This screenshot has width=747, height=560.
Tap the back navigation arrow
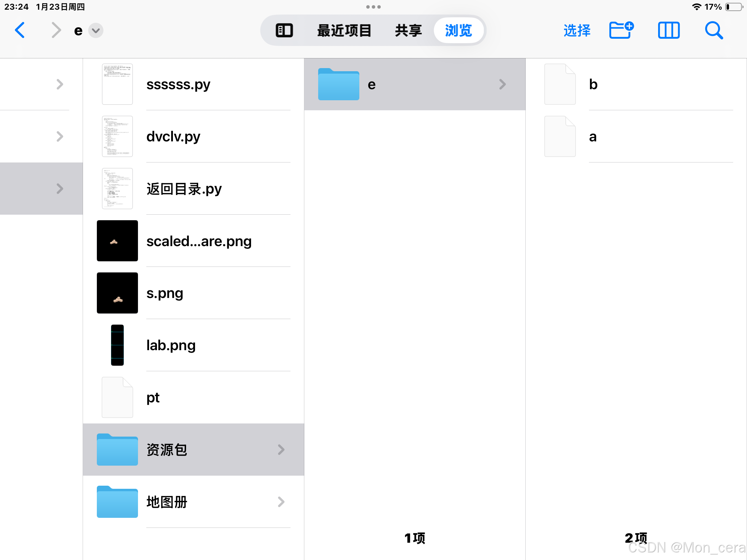tap(20, 30)
